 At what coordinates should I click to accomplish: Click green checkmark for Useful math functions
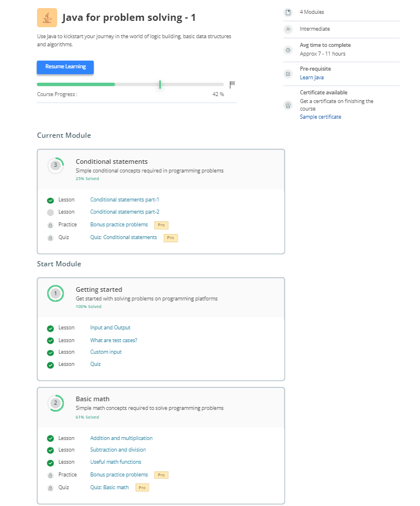tap(50, 463)
